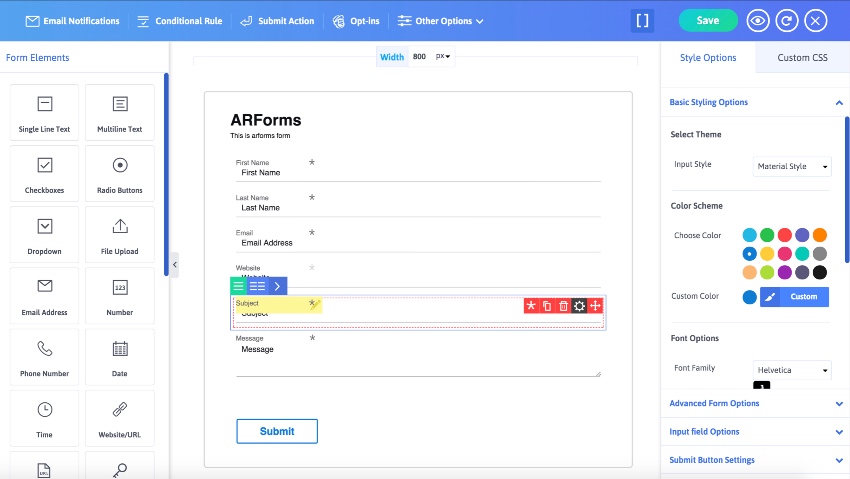Add a Multiline Text element

(120, 113)
